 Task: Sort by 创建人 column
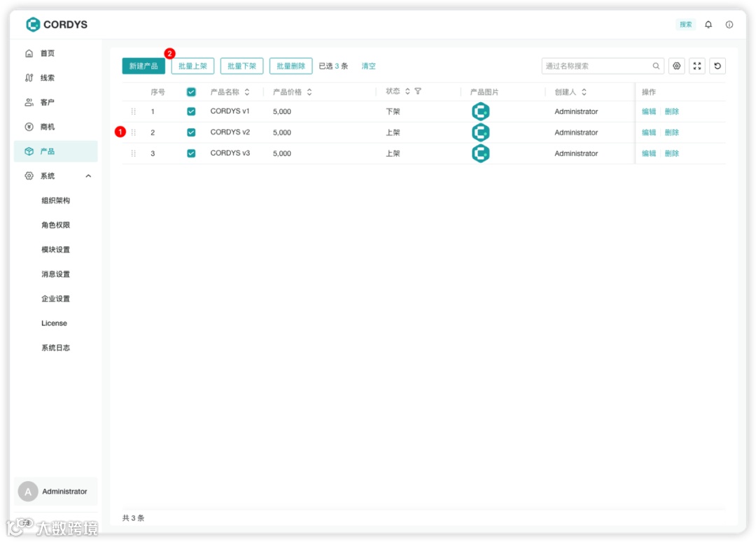tap(584, 92)
